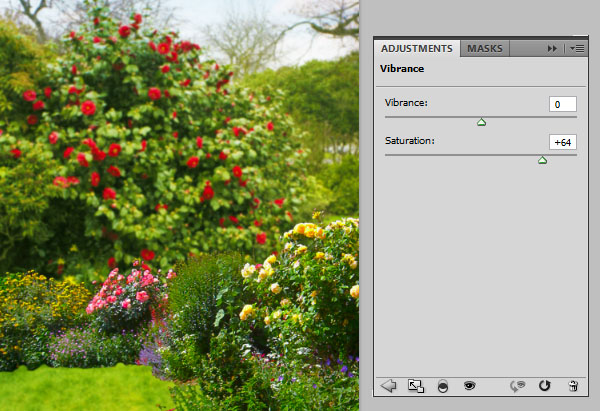
Task: Click the garden photo canvas
Action: 179,206
